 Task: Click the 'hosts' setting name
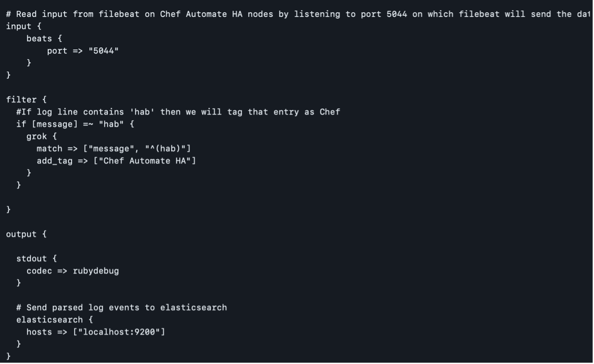[39, 332]
